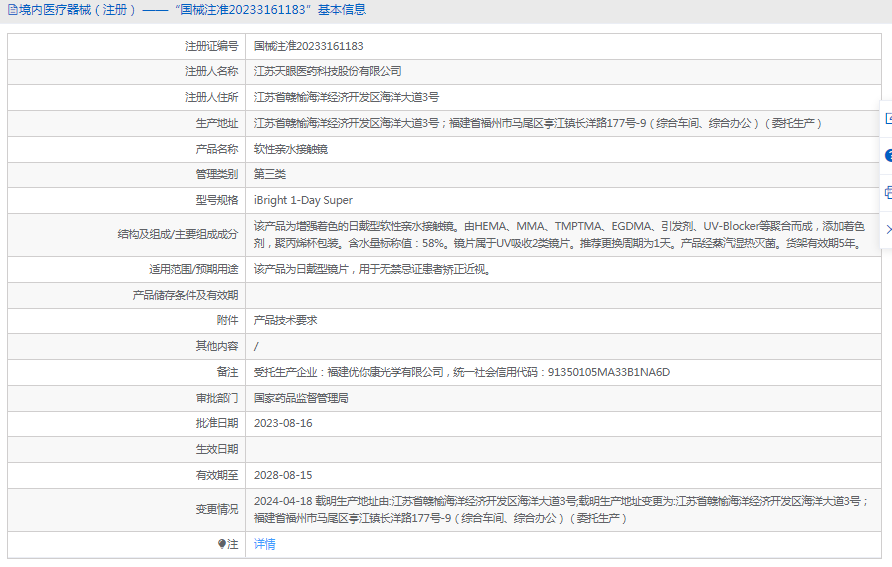Click the 产品储存条件及有效期 row label
This screenshot has width=892, height=567.
click(185, 295)
